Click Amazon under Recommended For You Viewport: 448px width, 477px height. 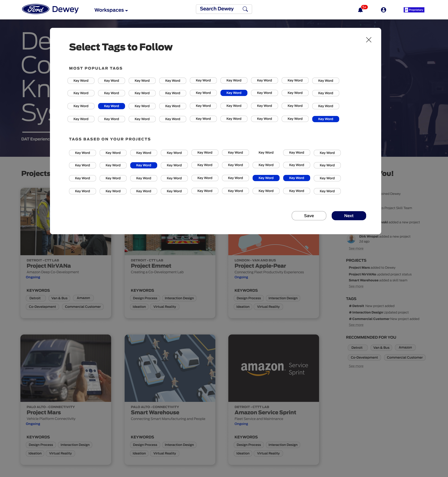pyautogui.click(x=405, y=347)
